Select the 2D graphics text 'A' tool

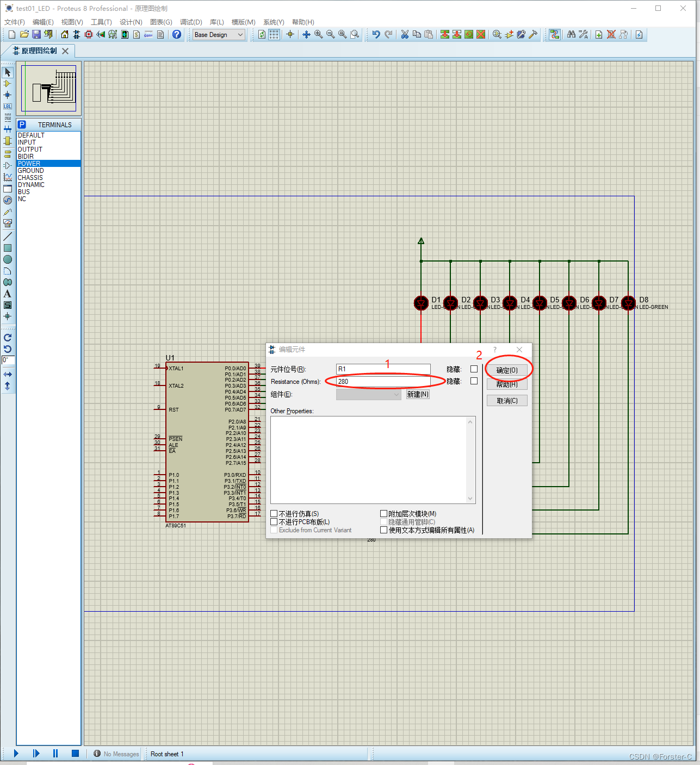tap(8, 294)
